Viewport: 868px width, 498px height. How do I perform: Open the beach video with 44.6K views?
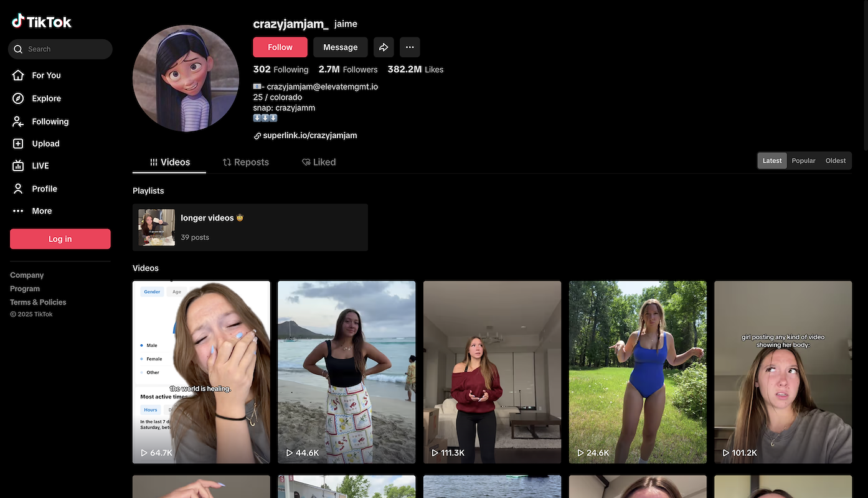[x=346, y=372]
